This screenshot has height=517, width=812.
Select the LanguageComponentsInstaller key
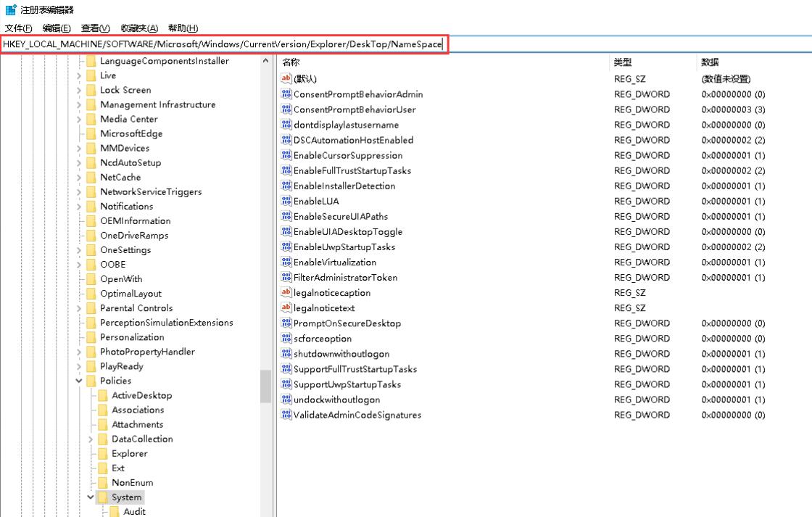164,61
